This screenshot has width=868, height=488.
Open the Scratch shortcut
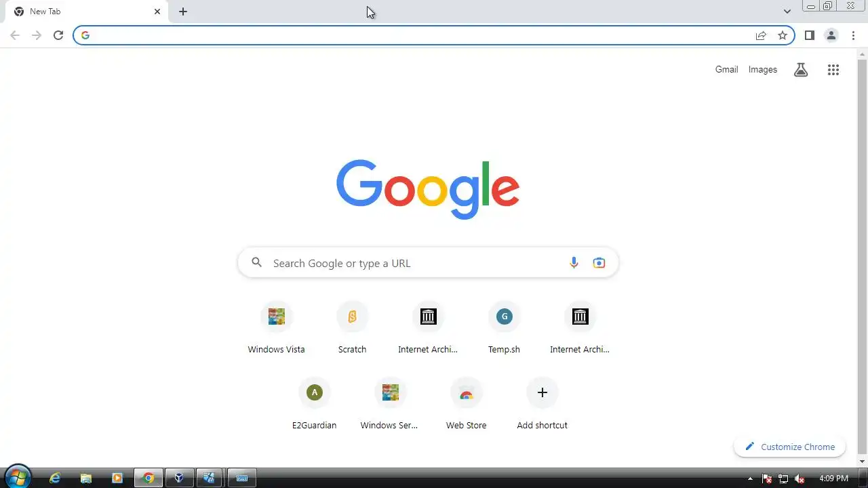[352, 328]
